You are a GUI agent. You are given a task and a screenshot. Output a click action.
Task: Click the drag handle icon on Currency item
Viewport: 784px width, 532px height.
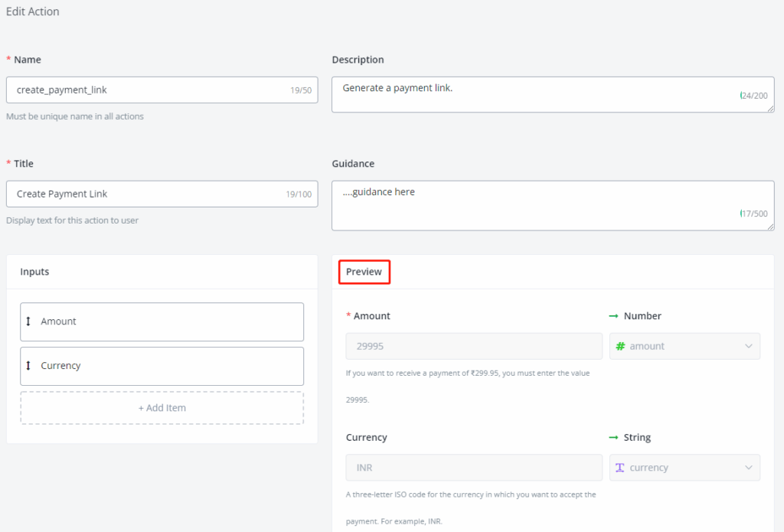coord(28,366)
